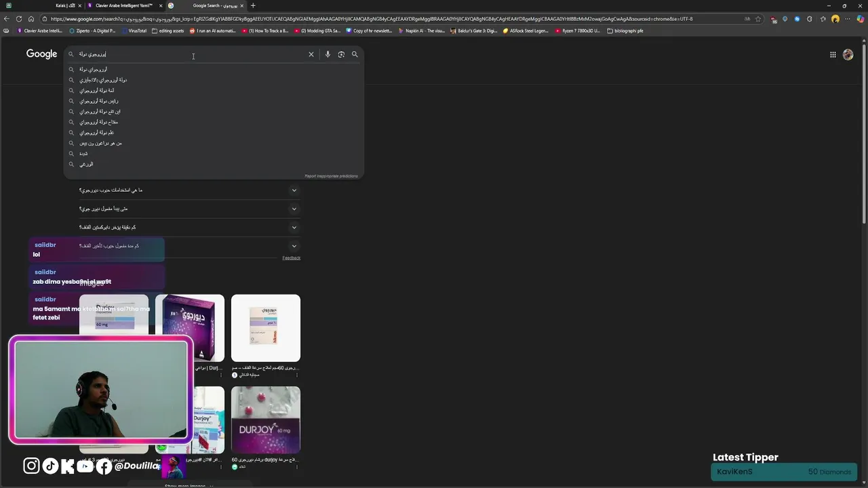Screen dimensions: 868x488
Task: Bookmark this page with the star icon
Action: pos(758,19)
